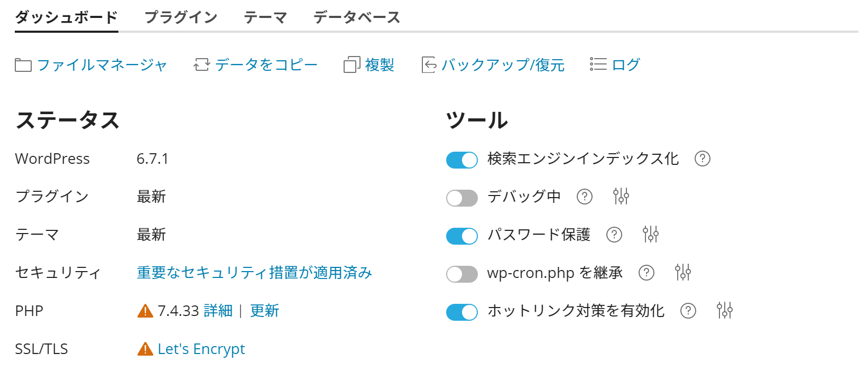868x372 pixels.
Task: Open the Let's Encrypt SSL link
Action: click(x=201, y=349)
